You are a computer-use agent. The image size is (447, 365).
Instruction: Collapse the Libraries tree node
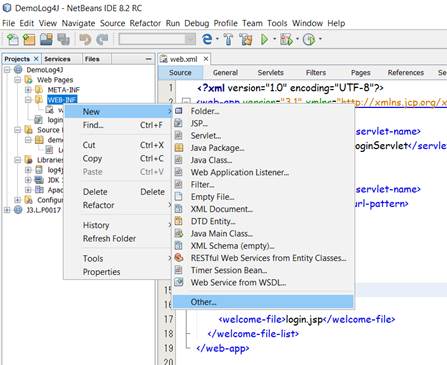pos(18,160)
